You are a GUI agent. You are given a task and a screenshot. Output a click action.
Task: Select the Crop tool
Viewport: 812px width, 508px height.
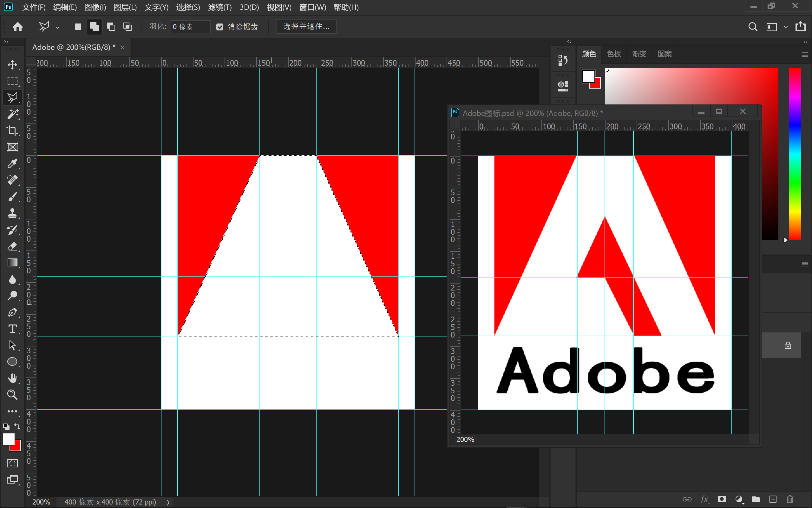click(x=12, y=130)
